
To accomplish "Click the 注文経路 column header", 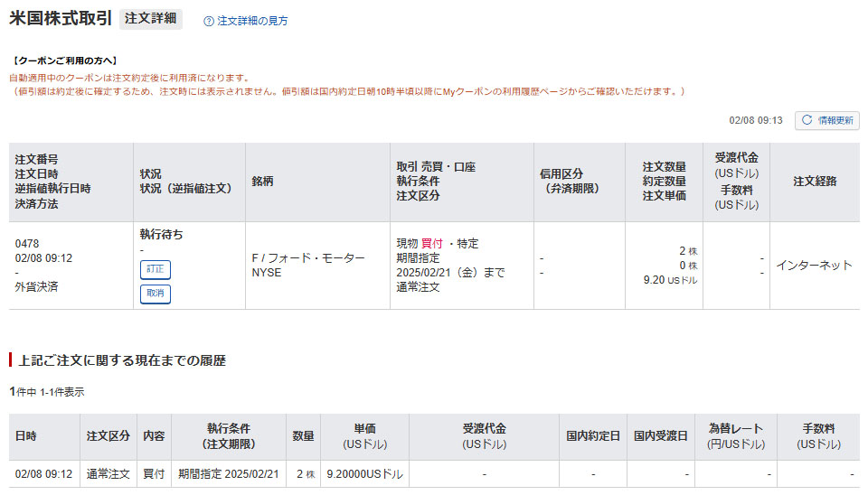I will pos(815,182).
